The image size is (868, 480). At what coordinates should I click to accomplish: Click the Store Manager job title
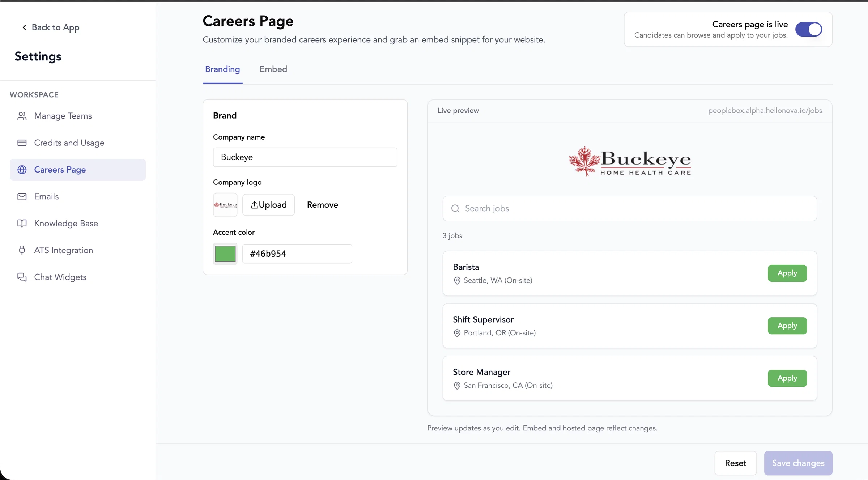481,372
